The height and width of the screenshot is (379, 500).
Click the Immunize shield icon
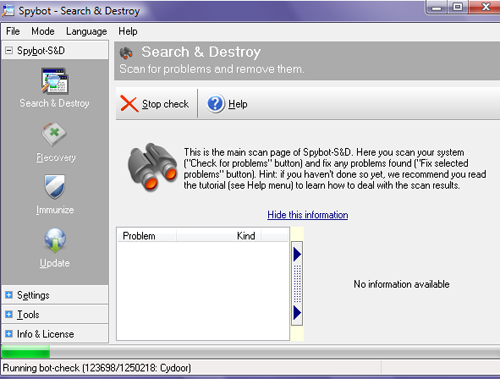pos(55,186)
